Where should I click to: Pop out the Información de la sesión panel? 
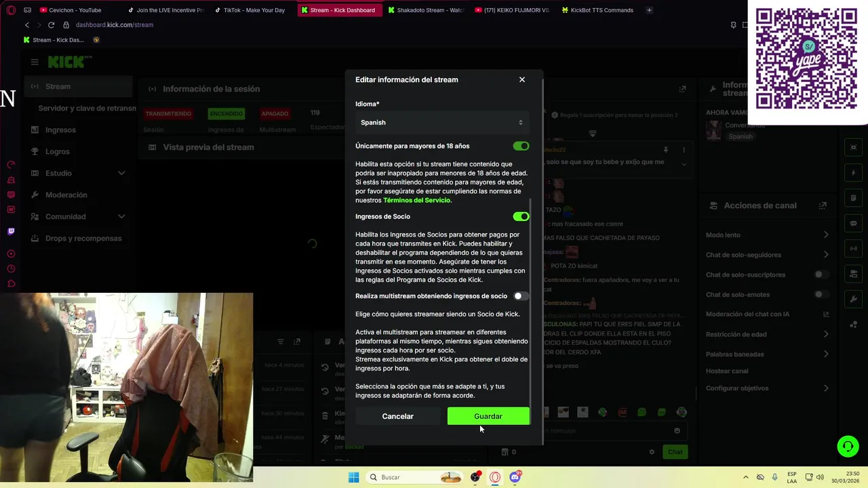682,89
